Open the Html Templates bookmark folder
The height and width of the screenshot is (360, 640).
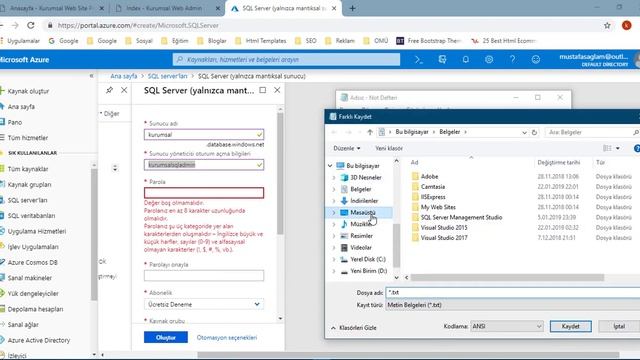tap(261, 41)
